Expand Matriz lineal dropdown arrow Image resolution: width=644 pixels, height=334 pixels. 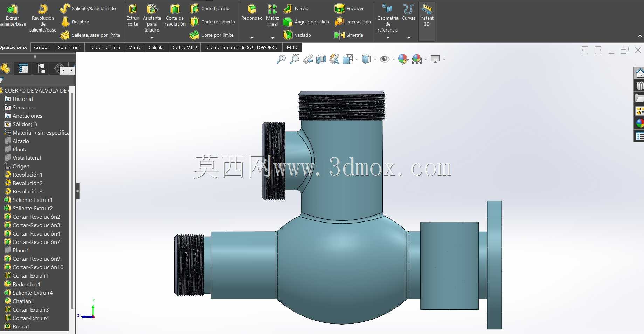pyautogui.click(x=272, y=38)
